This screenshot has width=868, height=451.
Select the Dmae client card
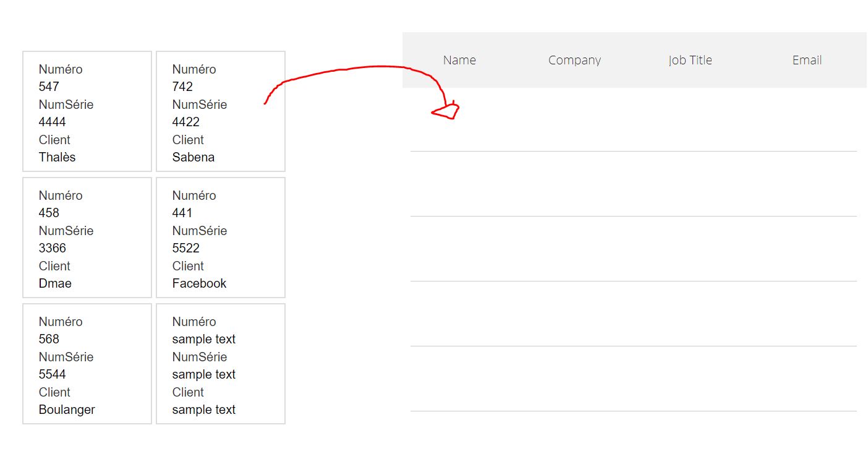click(87, 238)
